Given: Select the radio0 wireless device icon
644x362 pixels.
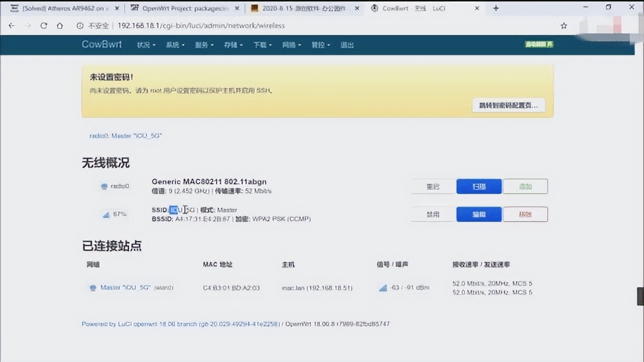Looking at the screenshot, I should point(105,186).
